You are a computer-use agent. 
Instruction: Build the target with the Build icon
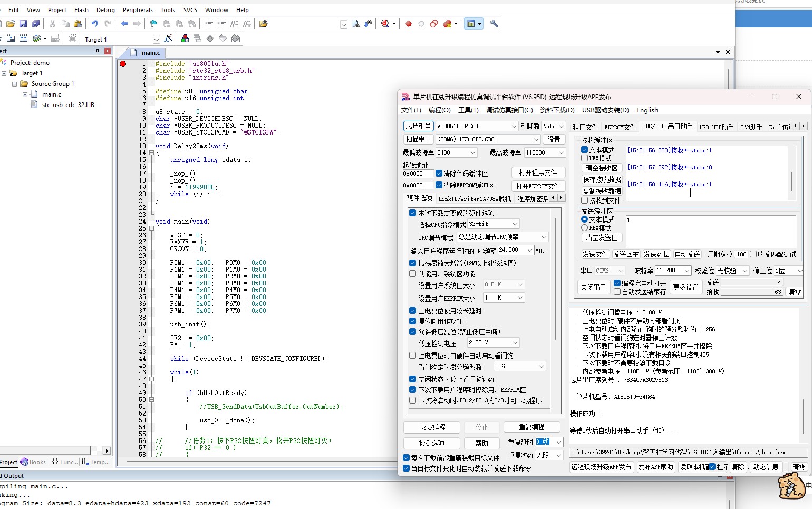pyautogui.click(x=11, y=39)
